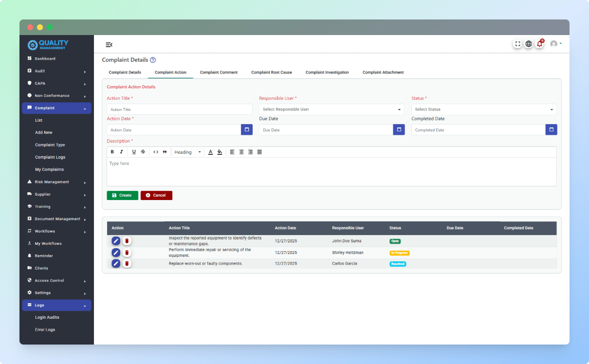Edit the first complaint action row
Viewport: 589px width, 364px height.
pyautogui.click(x=116, y=240)
